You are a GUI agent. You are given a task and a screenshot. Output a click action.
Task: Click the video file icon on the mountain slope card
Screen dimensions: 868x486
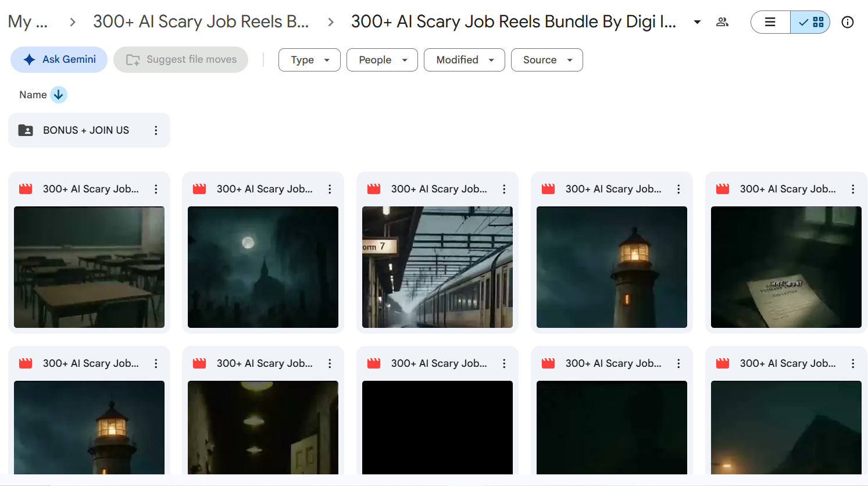(723, 363)
